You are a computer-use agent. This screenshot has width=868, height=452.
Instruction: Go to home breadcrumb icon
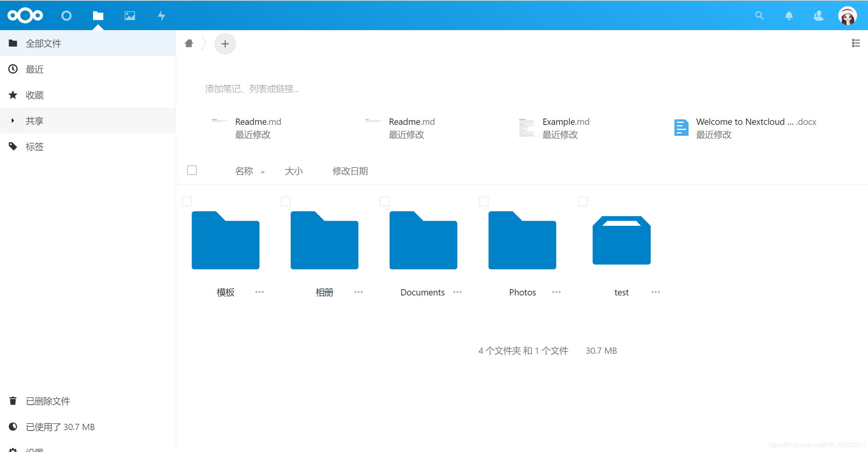point(189,43)
